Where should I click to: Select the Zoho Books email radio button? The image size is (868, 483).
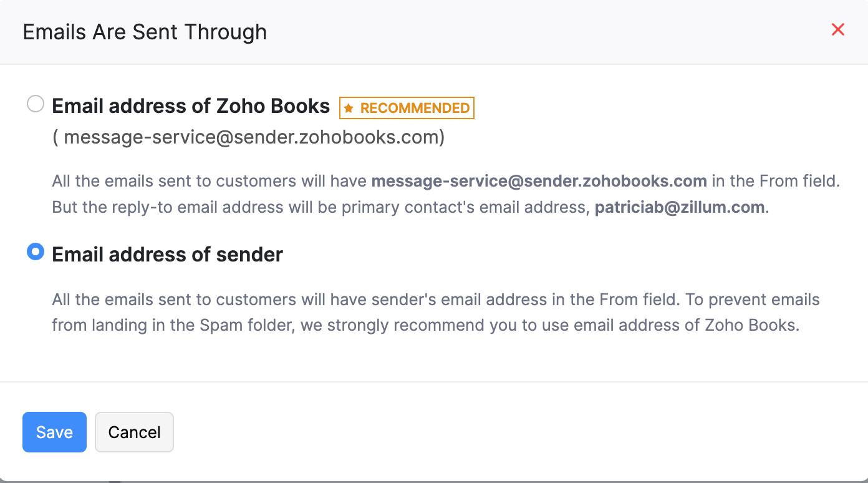36,104
